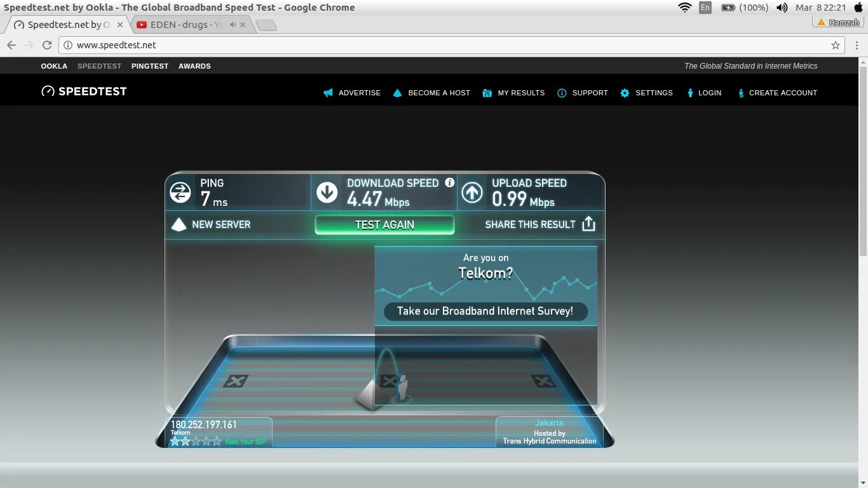Close the EDEN - drugs YouTube tab
The width and height of the screenshot is (868, 488).
point(243,25)
